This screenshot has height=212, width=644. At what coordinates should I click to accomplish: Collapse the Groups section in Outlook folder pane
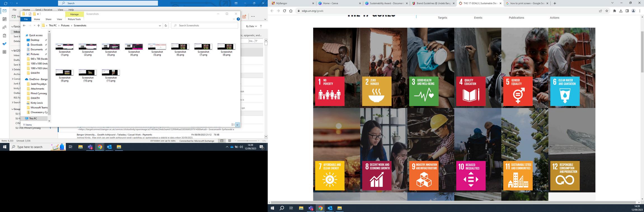[x=12, y=109]
